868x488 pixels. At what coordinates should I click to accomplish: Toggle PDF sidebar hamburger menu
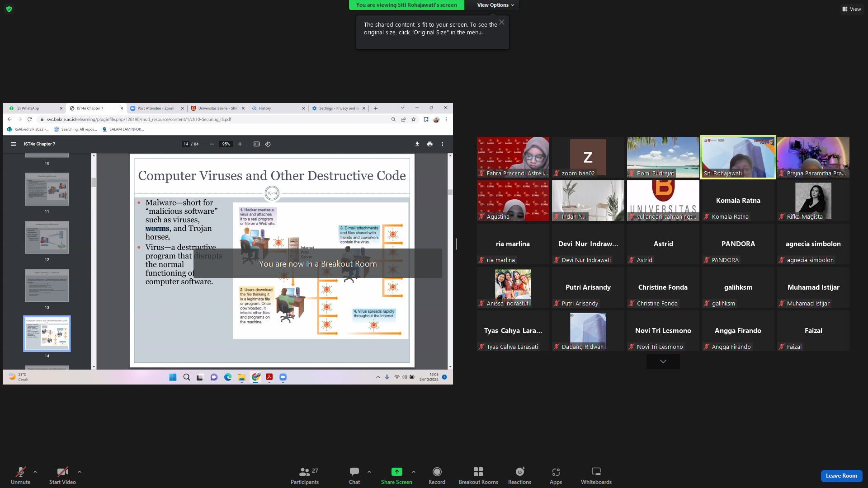pyautogui.click(x=13, y=144)
